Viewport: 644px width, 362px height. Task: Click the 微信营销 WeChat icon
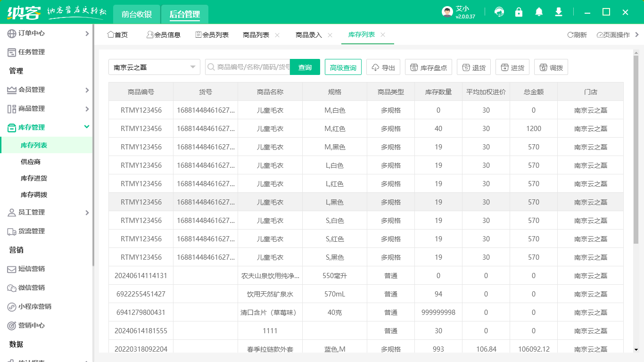[12, 288]
